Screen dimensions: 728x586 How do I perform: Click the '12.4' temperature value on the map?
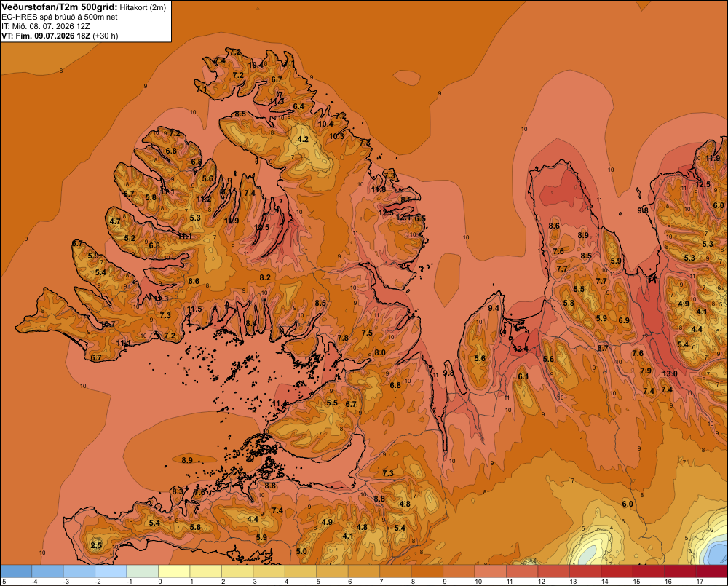point(521,349)
